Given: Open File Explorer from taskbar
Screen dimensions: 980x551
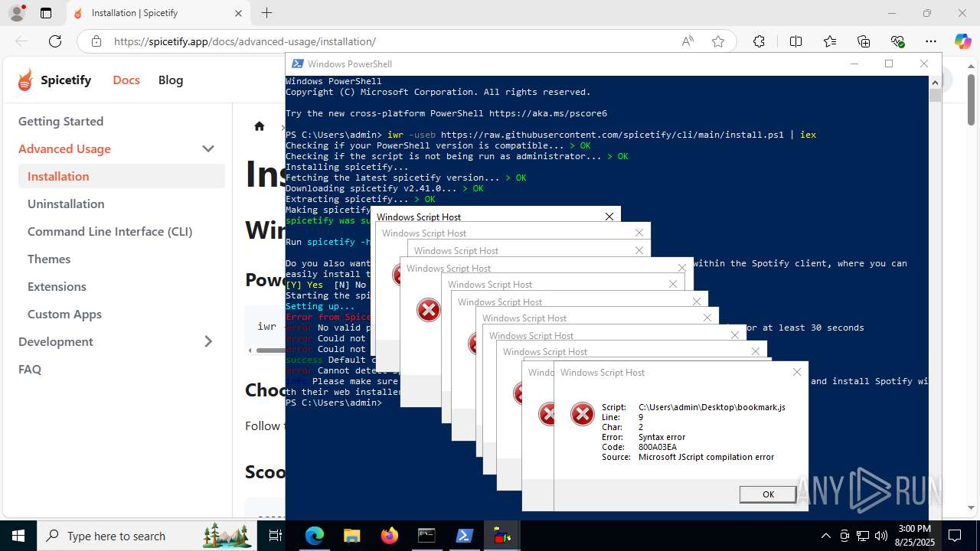Looking at the screenshot, I should pos(352,536).
